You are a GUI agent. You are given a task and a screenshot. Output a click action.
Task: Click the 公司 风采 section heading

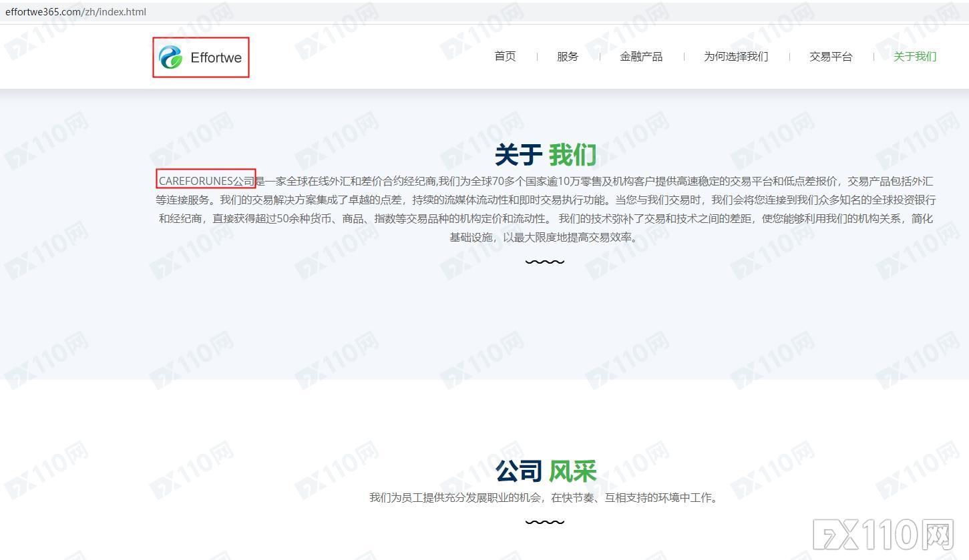pos(545,471)
